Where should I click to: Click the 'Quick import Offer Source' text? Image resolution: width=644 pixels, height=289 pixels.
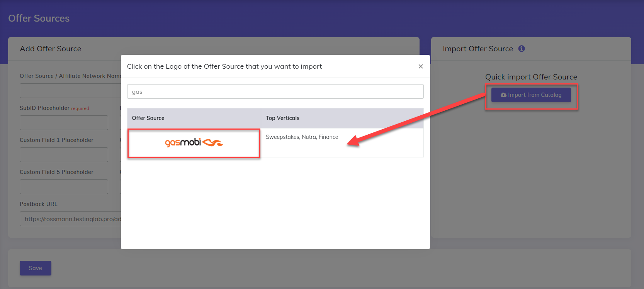tap(531, 77)
